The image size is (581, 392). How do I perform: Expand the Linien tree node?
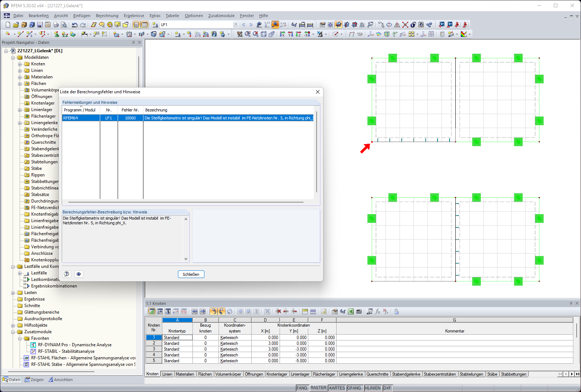pyautogui.click(x=20, y=71)
